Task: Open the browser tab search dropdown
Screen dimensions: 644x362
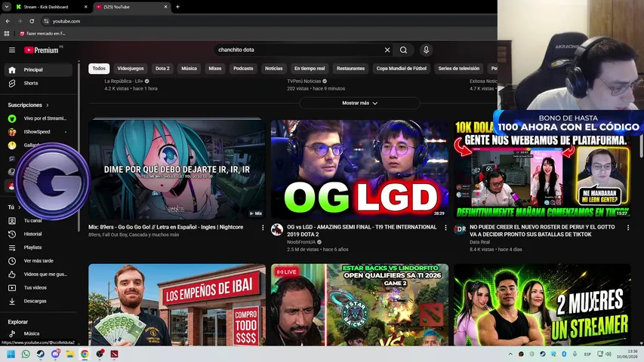Action: pyautogui.click(x=7, y=7)
